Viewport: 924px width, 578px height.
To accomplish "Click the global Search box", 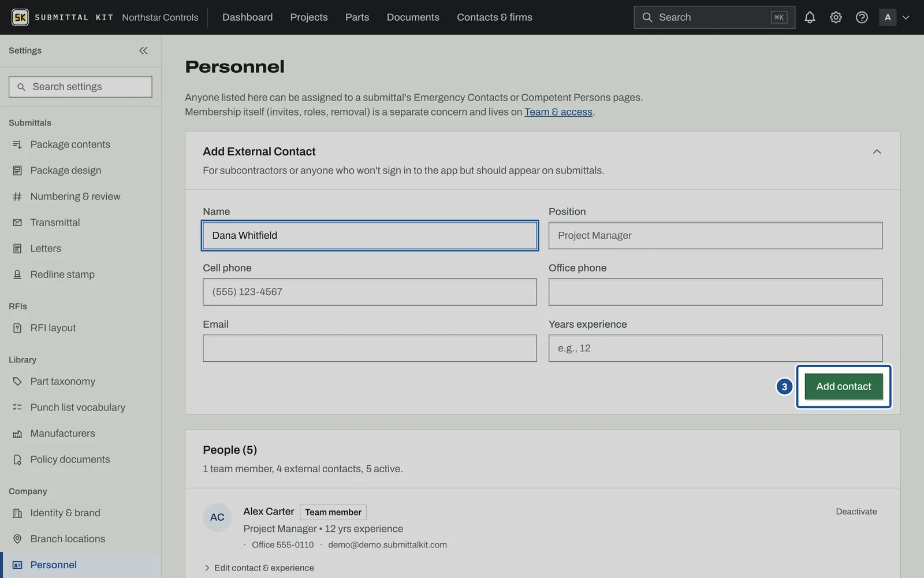I will (x=714, y=17).
